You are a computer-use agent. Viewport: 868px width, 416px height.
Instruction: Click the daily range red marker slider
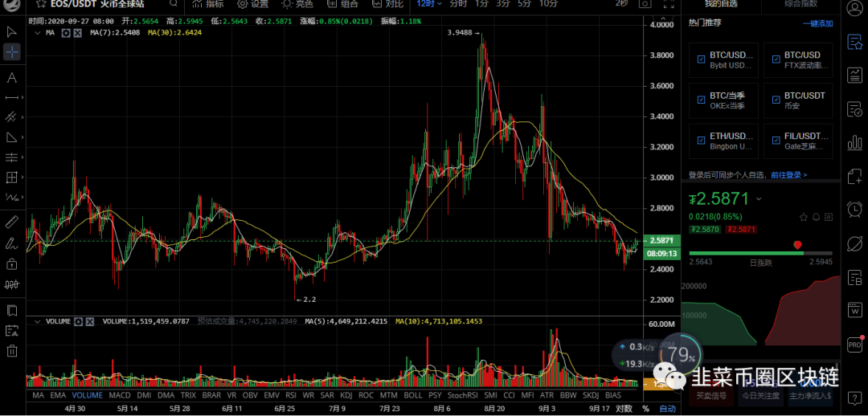coord(798,245)
